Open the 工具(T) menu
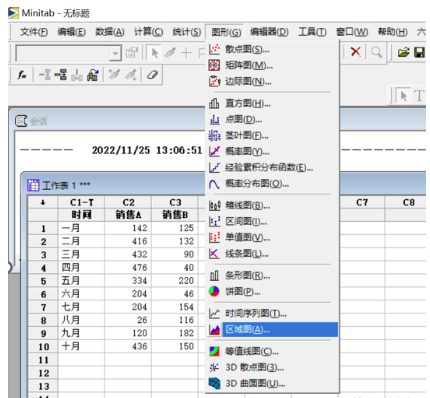This screenshot has height=398, width=430. pos(312,32)
